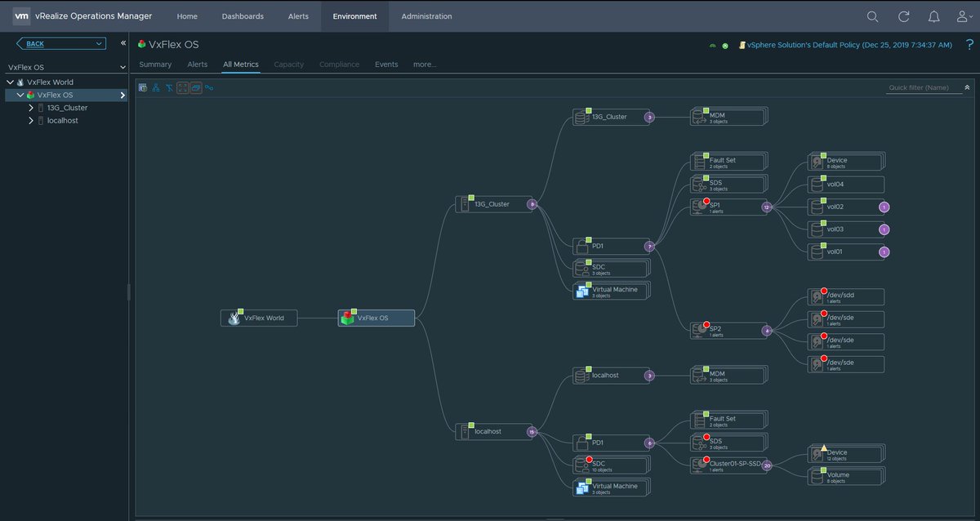
Task: Click the localhost node left of lower PD1
Action: click(x=493, y=432)
